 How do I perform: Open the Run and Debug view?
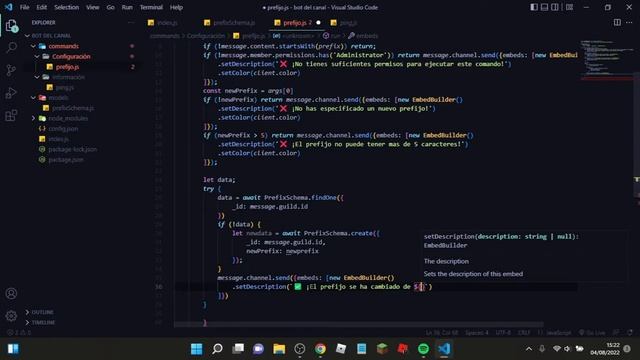tap(11, 93)
